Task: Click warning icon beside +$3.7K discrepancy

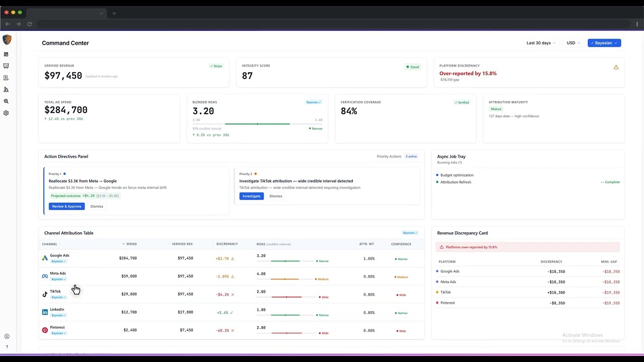Action: [x=232, y=258]
